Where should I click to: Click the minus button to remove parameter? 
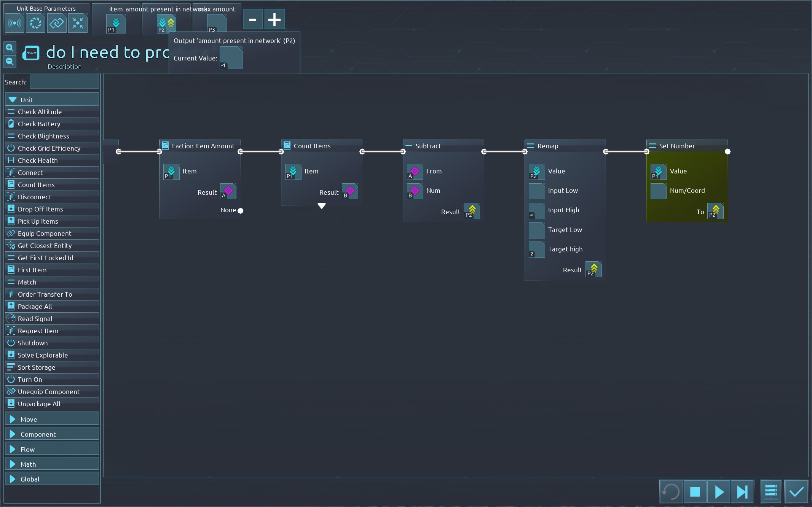253,19
